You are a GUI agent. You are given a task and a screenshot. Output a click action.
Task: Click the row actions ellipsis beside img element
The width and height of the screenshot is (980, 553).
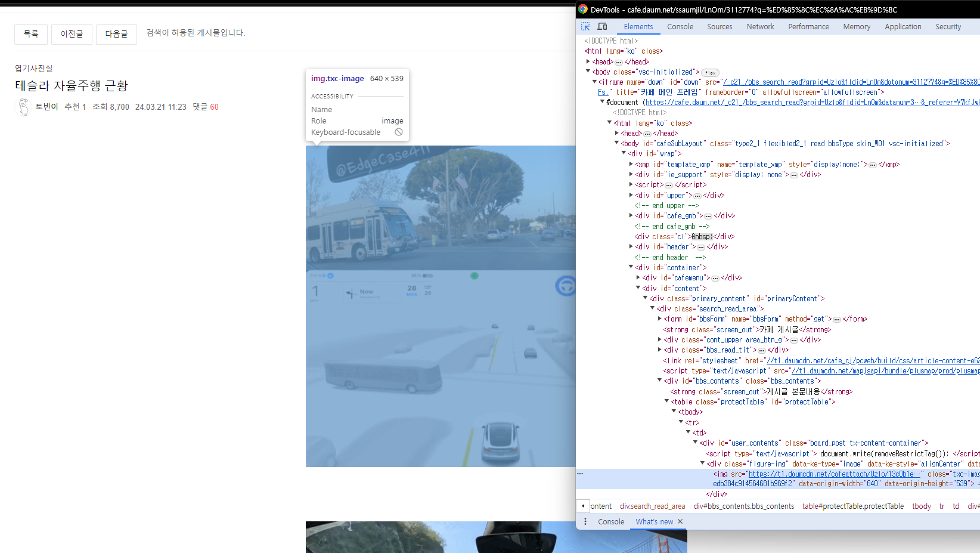[580, 474]
